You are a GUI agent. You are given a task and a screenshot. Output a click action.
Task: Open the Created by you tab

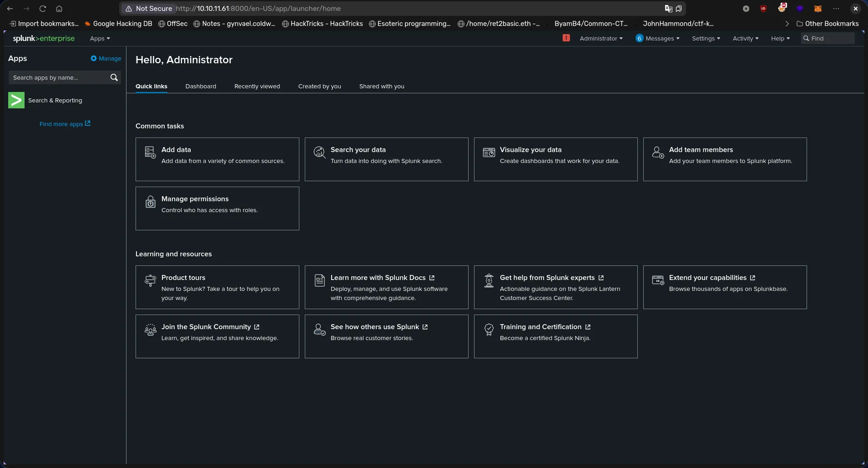319,86
